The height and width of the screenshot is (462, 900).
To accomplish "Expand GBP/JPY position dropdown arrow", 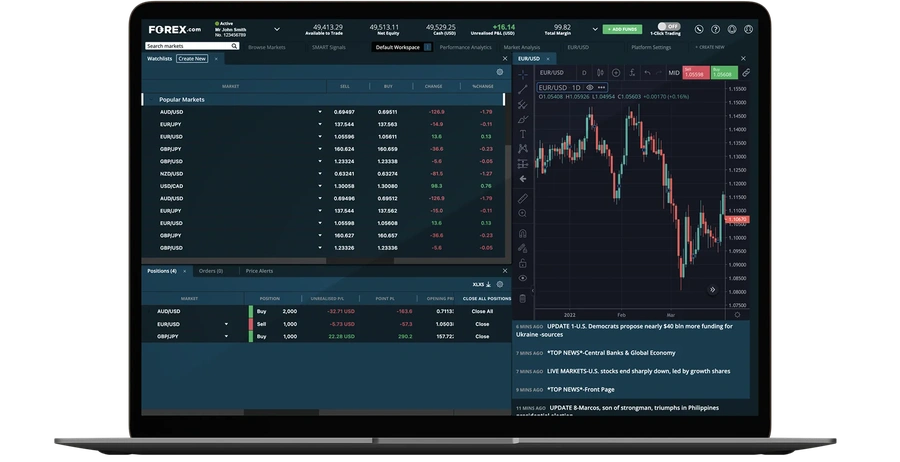I will pos(226,336).
